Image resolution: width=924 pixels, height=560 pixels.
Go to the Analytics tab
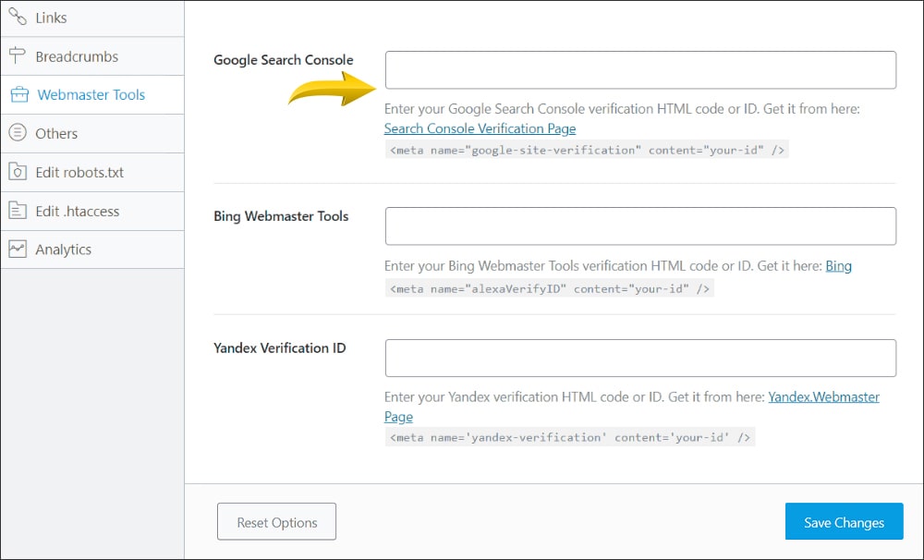92,250
